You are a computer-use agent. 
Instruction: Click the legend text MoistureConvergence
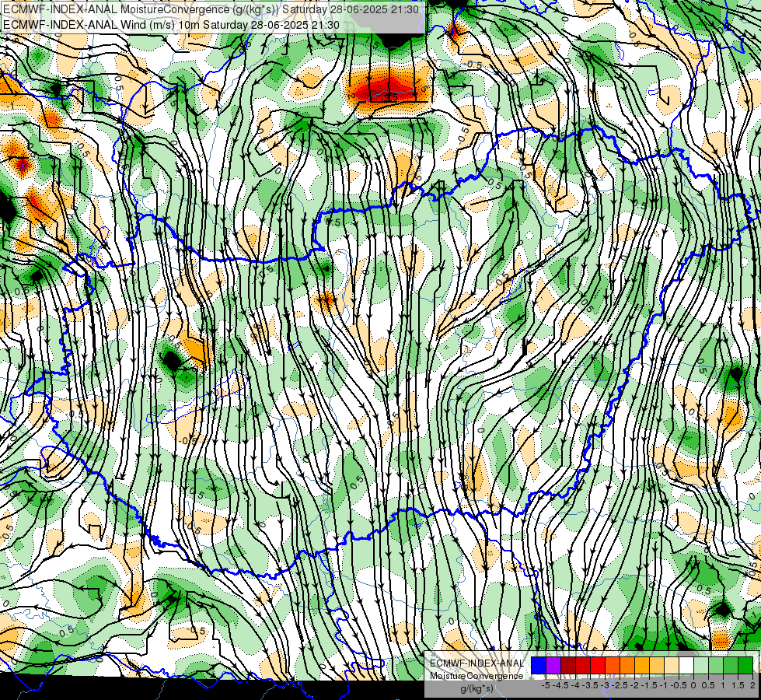pyautogui.click(x=476, y=676)
